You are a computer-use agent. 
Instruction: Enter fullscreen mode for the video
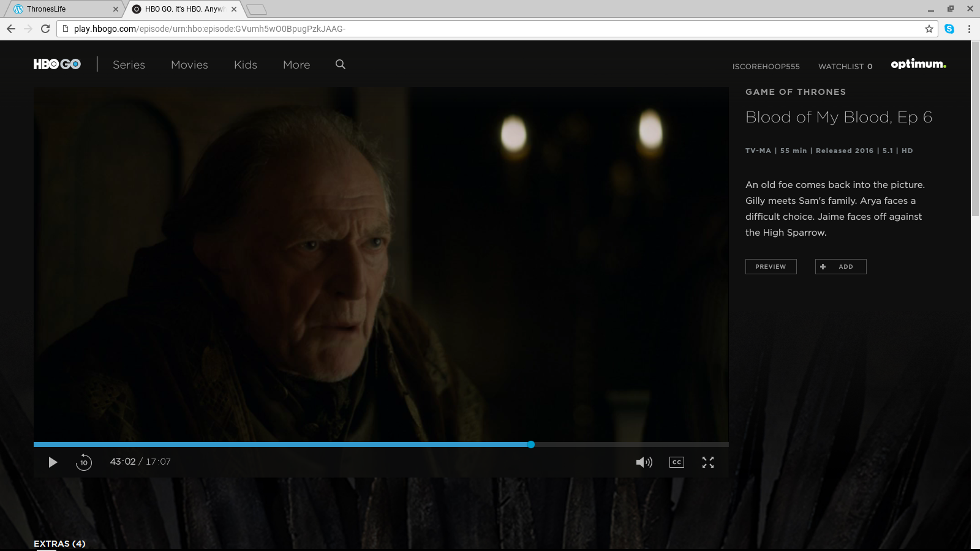pos(708,462)
